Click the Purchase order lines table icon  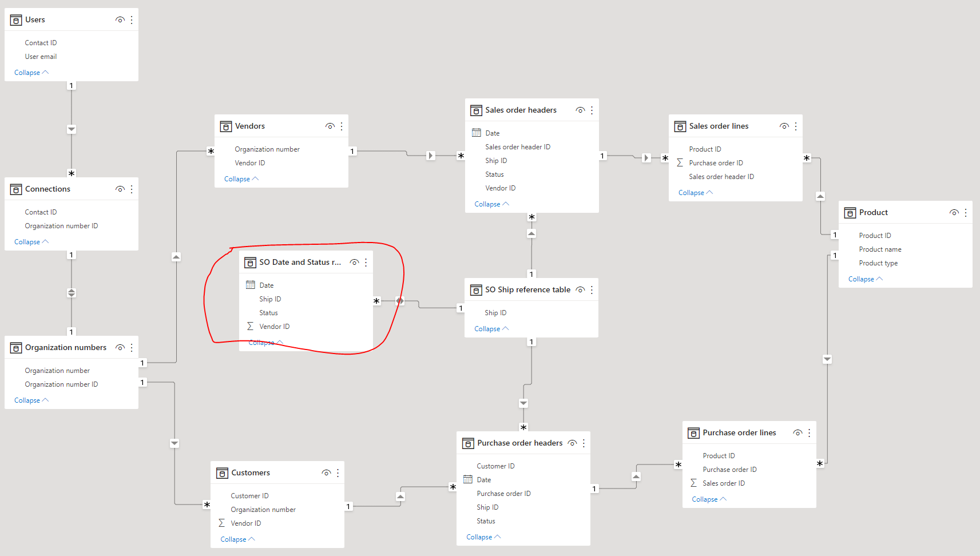(x=693, y=433)
